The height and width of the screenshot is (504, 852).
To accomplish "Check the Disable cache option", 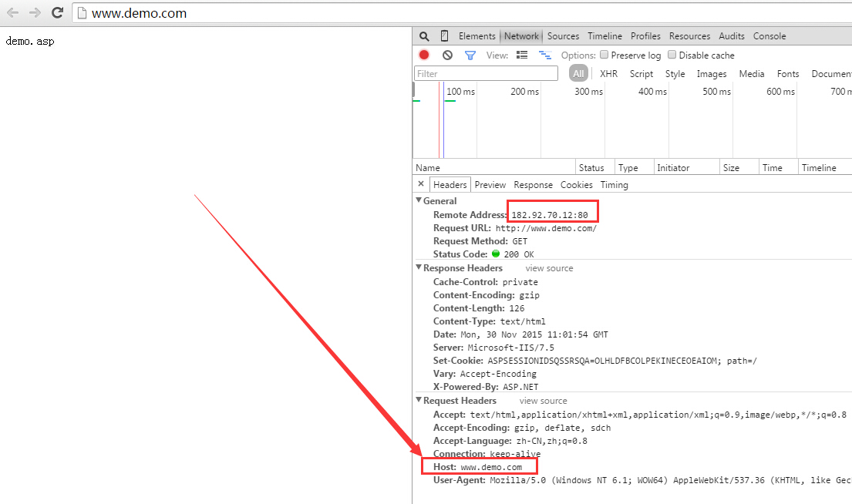I will coord(672,55).
